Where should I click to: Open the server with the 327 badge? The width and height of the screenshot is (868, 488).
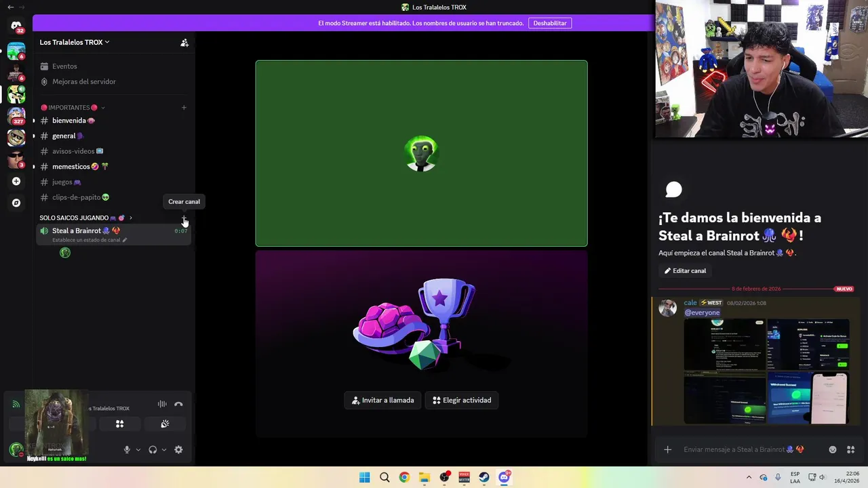coord(16,117)
